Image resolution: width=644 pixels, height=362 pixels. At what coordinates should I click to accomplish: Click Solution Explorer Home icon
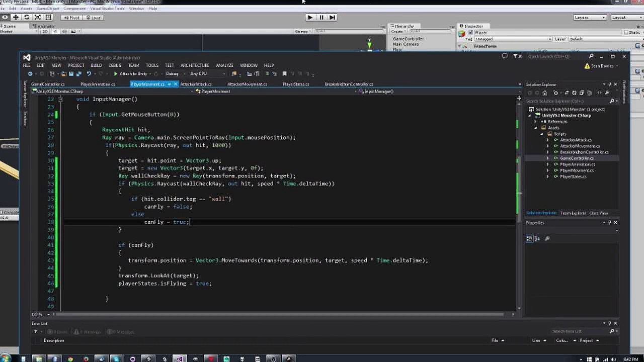pyautogui.click(x=544, y=93)
